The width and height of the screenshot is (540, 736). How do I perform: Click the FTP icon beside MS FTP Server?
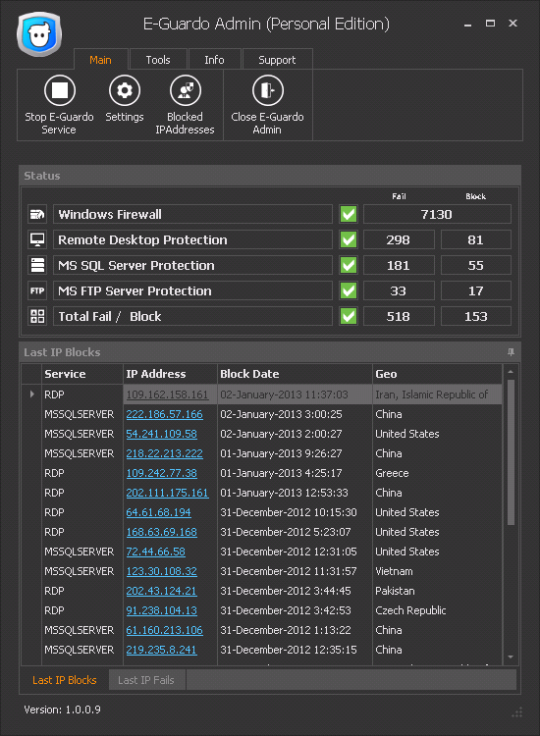coord(38,291)
